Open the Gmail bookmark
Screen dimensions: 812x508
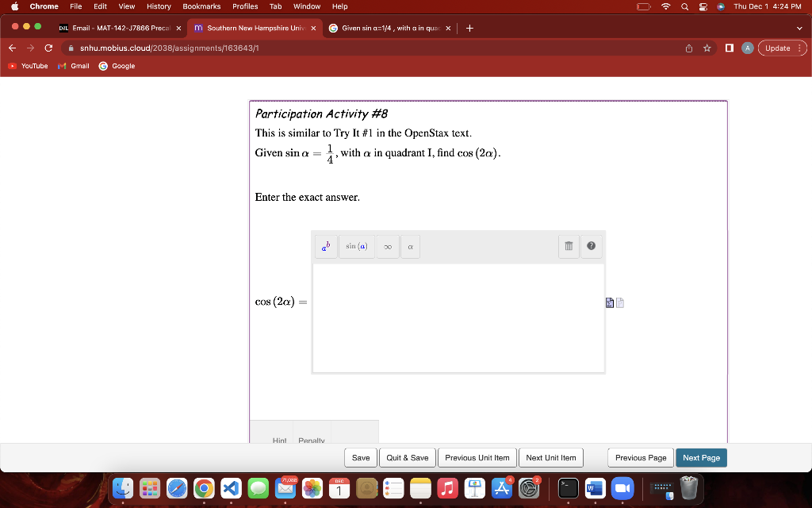click(x=74, y=66)
